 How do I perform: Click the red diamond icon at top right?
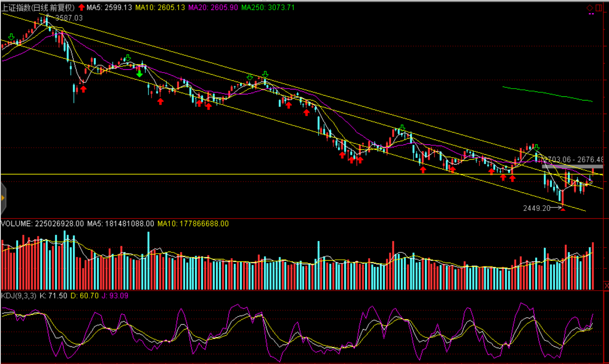[590, 8]
